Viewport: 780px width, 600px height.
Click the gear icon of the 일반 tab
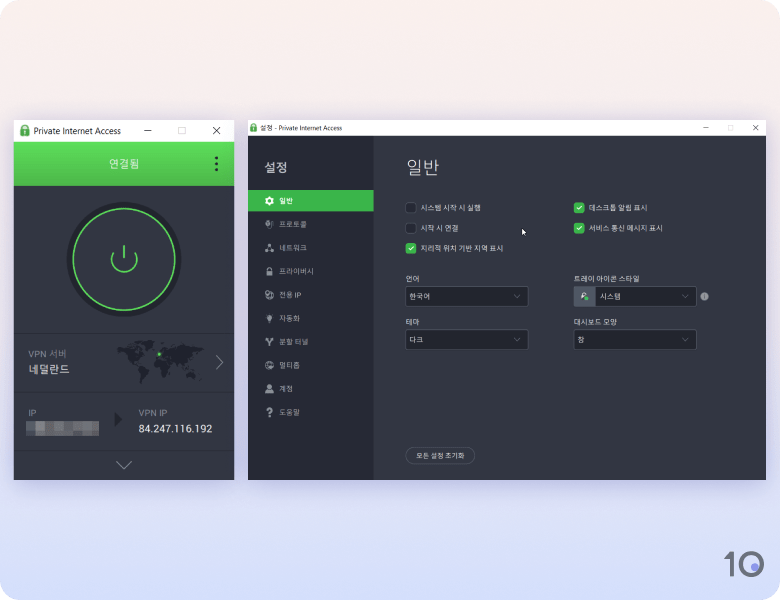click(x=269, y=201)
